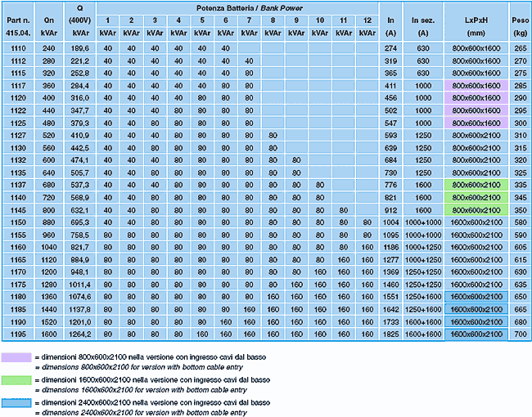Click the 'Peso (kg)' column header
The height and width of the screenshot is (417, 532).
tap(519, 25)
